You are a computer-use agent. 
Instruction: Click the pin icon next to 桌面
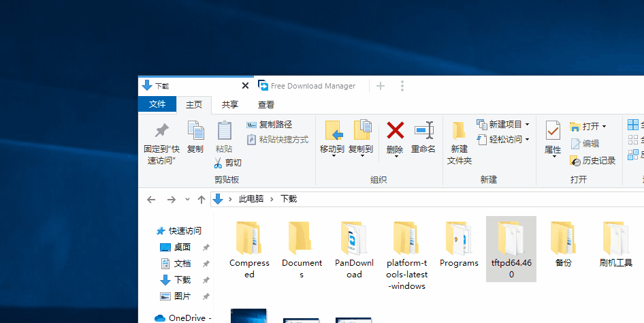(x=206, y=247)
